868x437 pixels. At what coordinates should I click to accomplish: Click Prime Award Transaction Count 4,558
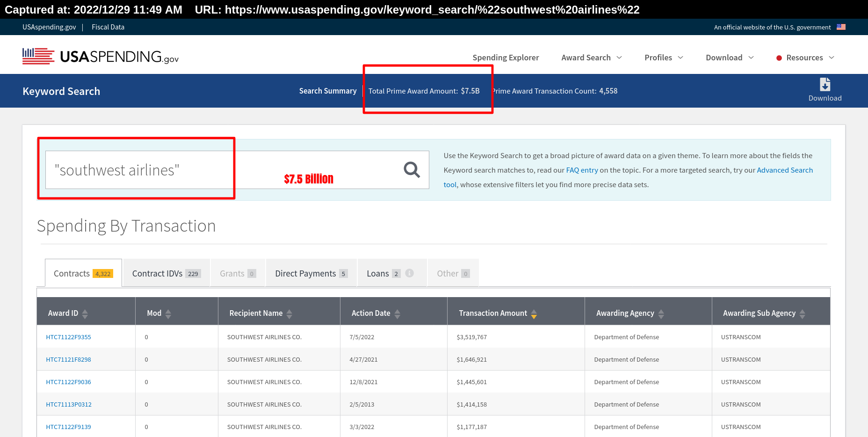click(x=555, y=91)
